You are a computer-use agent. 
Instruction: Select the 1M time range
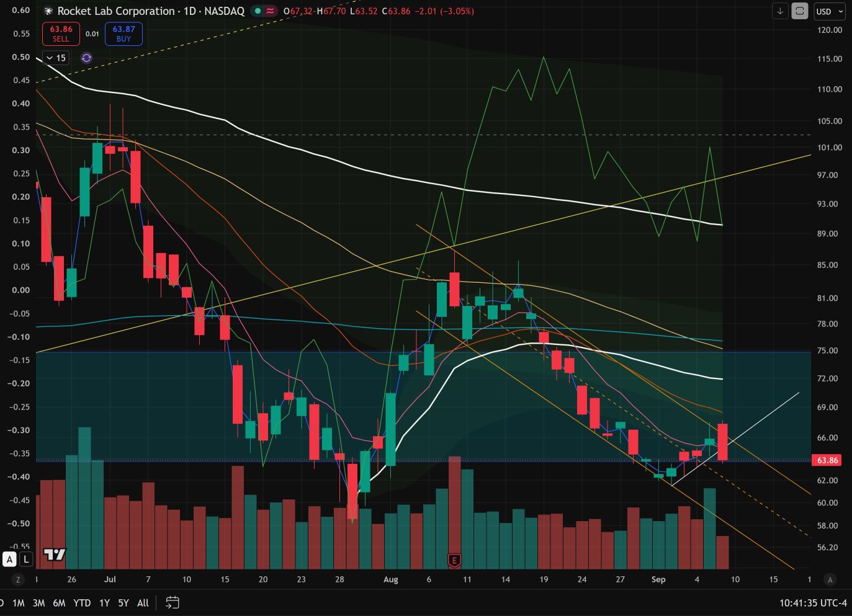18,603
